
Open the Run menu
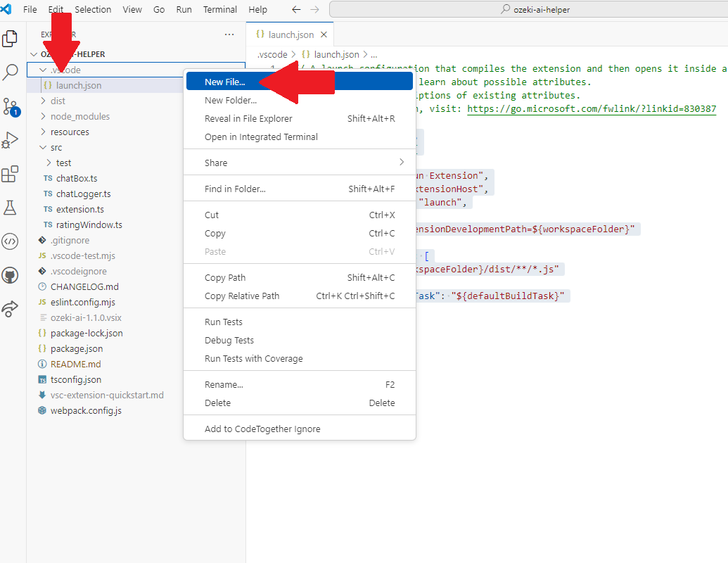(x=184, y=9)
